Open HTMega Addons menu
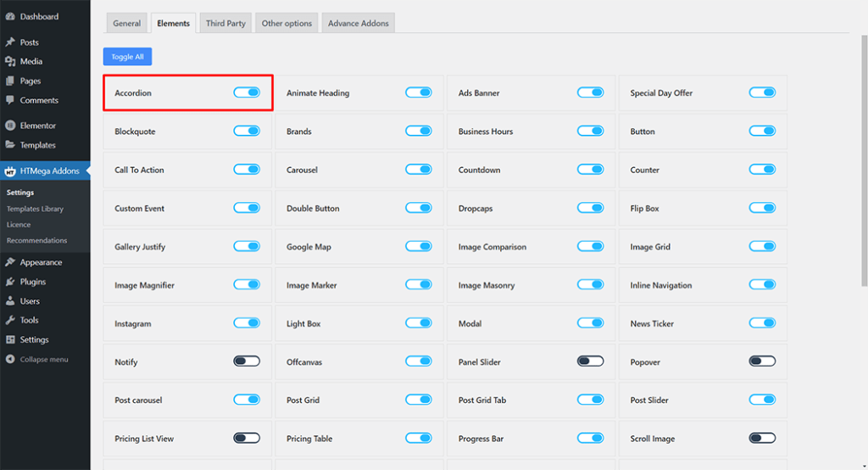This screenshot has height=470, width=868. (45, 171)
